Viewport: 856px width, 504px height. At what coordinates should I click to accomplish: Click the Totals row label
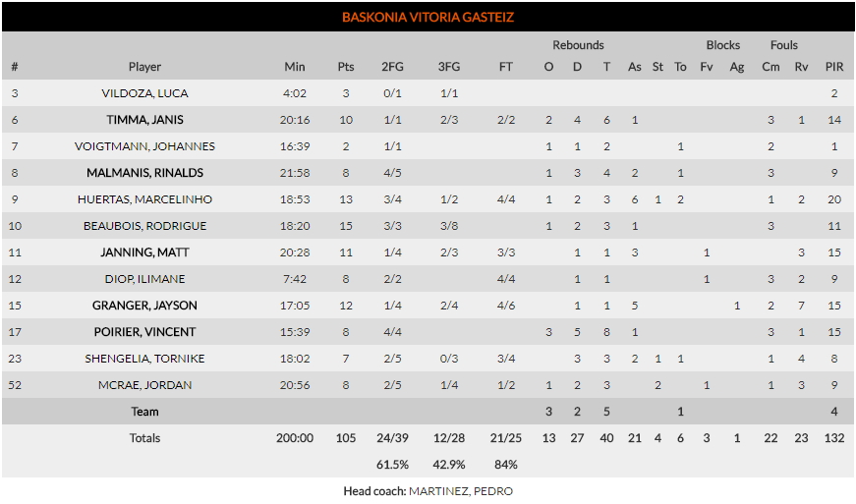click(144, 438)
